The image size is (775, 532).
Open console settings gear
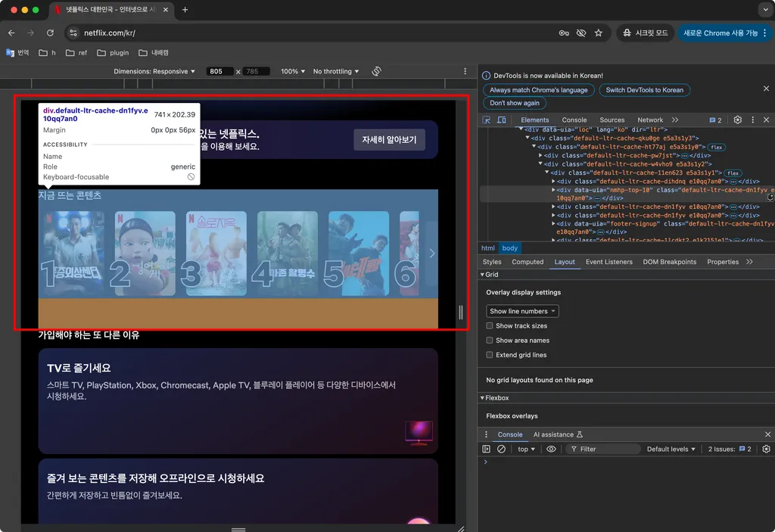pos(766,449)
